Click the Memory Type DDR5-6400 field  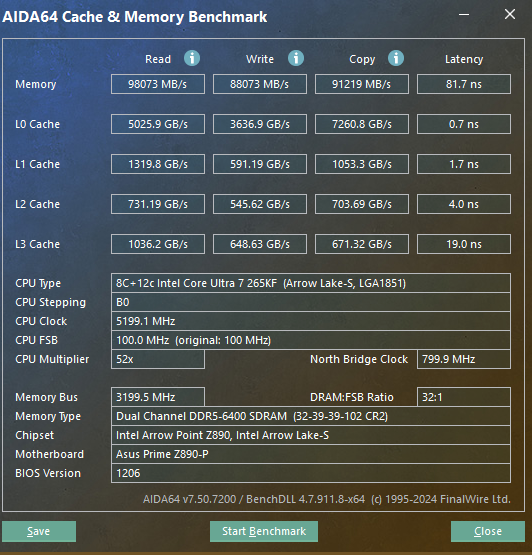click(311, 416)
